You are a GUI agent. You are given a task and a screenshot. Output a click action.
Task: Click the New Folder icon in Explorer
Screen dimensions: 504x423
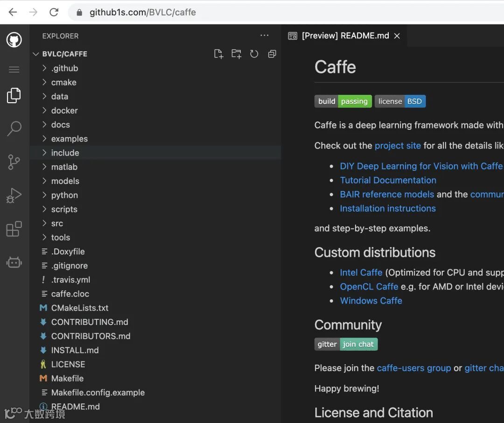coord(236,54)
